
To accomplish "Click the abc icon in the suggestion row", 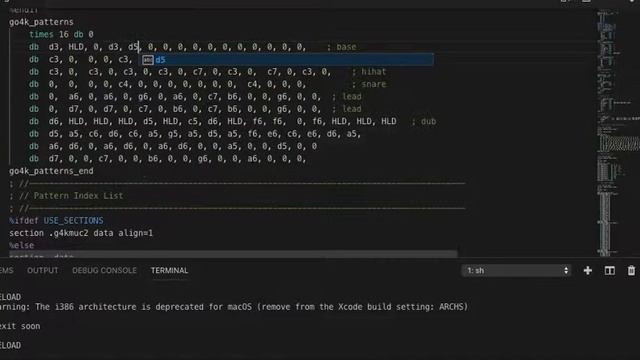I will [x=148, y=60].
